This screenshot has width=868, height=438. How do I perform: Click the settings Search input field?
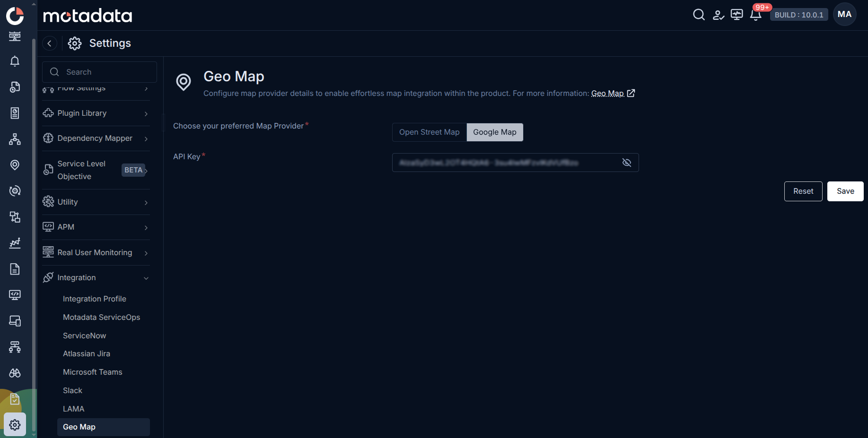pos(100,72)
